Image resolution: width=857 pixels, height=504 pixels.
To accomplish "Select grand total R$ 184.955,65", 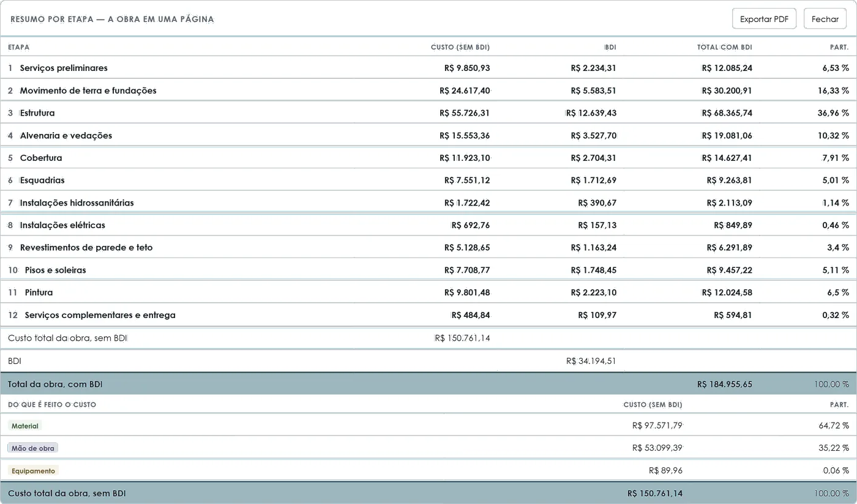I will click(725, 384).
